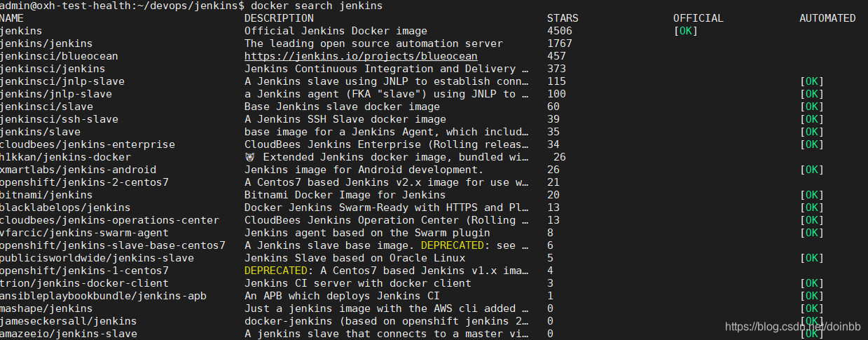Click the star count 457
This screenshot has height=340, width=868.
[x=556, y=56]
